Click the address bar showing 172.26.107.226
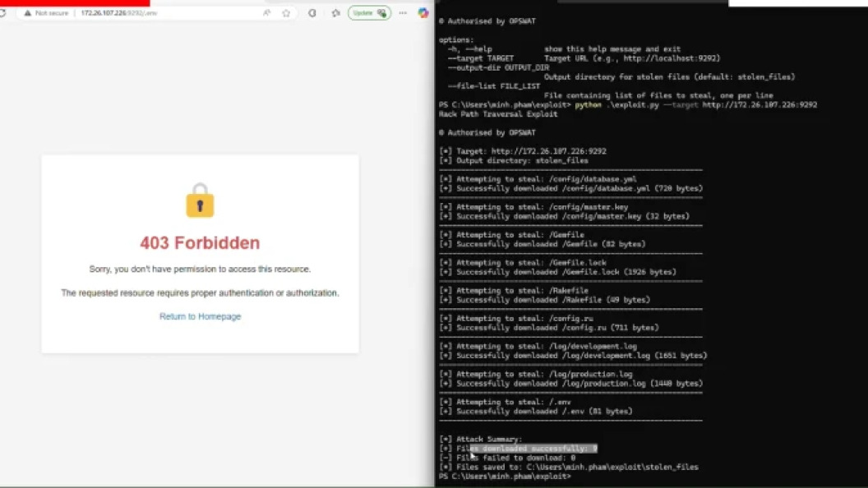The height and width of the screenshot is (488, 868). pyautogui.click(x=164, y=13)
